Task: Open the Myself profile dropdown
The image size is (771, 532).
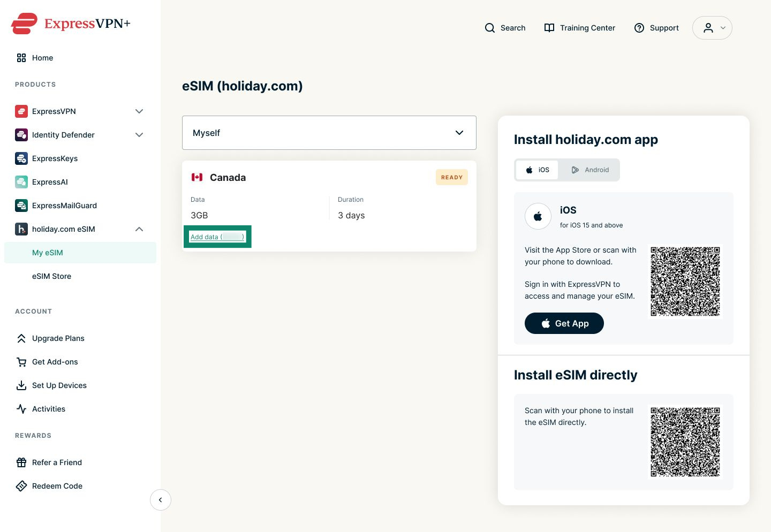Action: (x=329, y=133)
